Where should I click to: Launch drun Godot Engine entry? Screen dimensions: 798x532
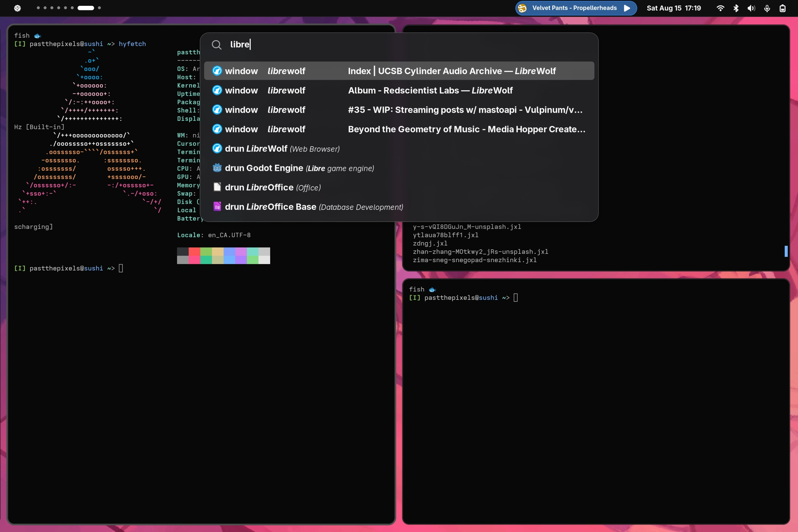coord(399,168)
